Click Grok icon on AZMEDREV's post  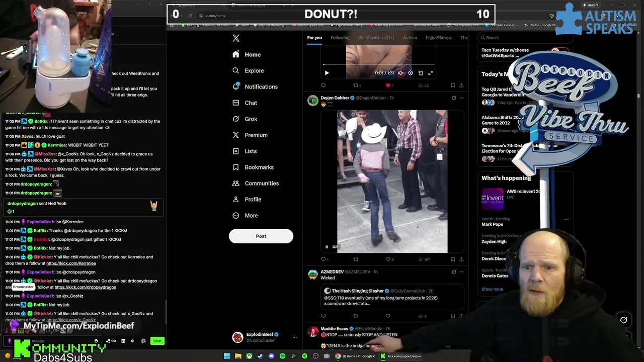click(x=454, y=272)
